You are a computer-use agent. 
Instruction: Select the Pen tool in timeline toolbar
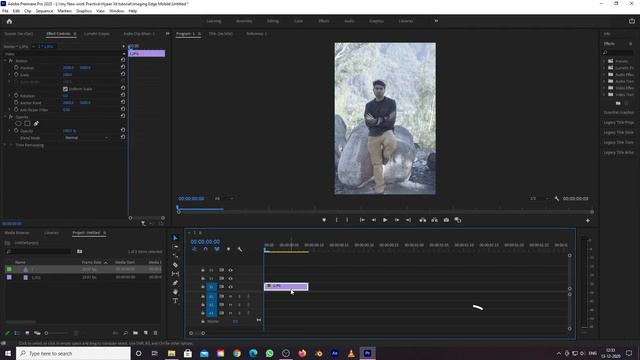[x=176, y=283]
